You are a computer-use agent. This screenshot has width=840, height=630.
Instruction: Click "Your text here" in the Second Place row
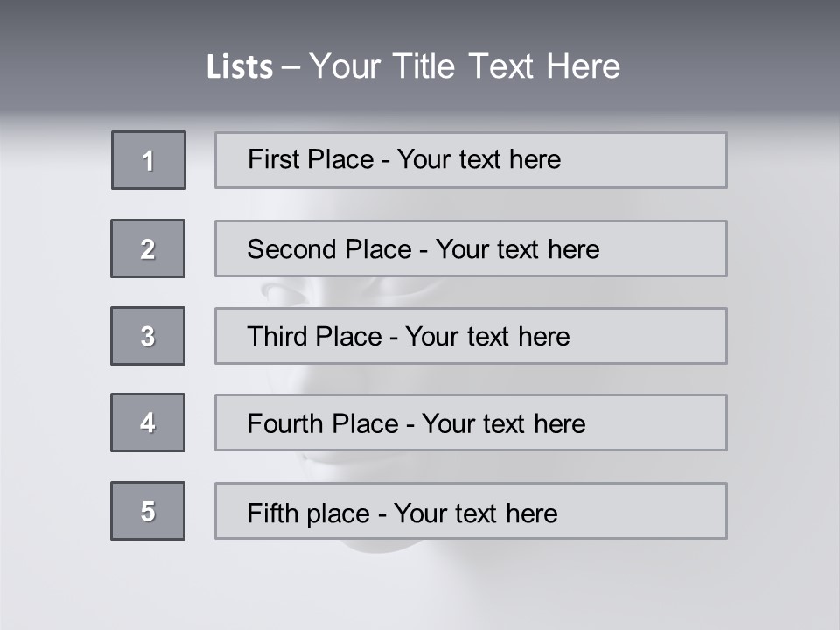517,249
